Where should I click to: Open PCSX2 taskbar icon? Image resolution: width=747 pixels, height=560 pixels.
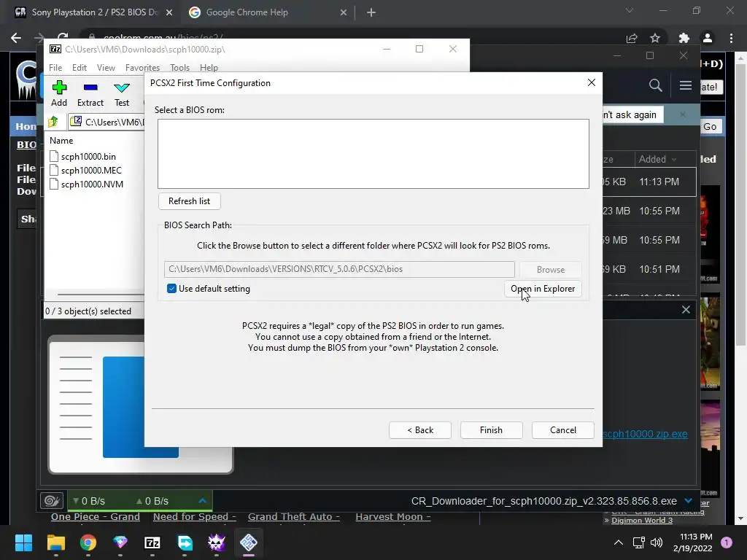(x=249, y=542)
